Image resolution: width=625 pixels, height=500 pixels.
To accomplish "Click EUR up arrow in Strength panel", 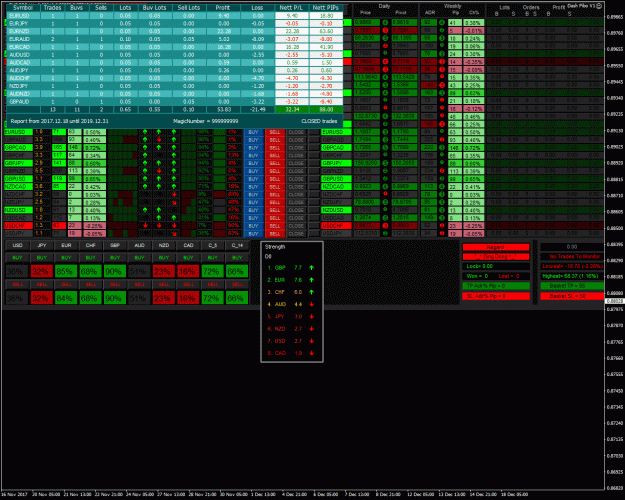I will [311, 280].
